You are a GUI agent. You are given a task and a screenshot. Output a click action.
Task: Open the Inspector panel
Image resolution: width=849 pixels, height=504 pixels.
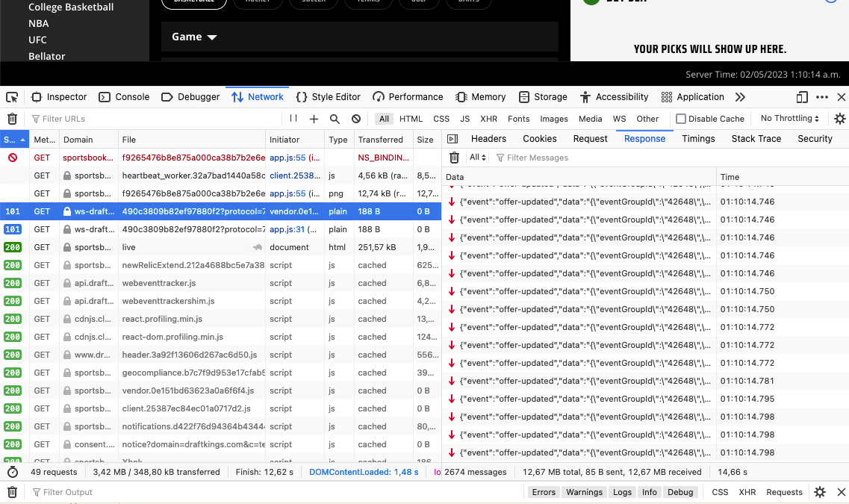coord(59,97)
